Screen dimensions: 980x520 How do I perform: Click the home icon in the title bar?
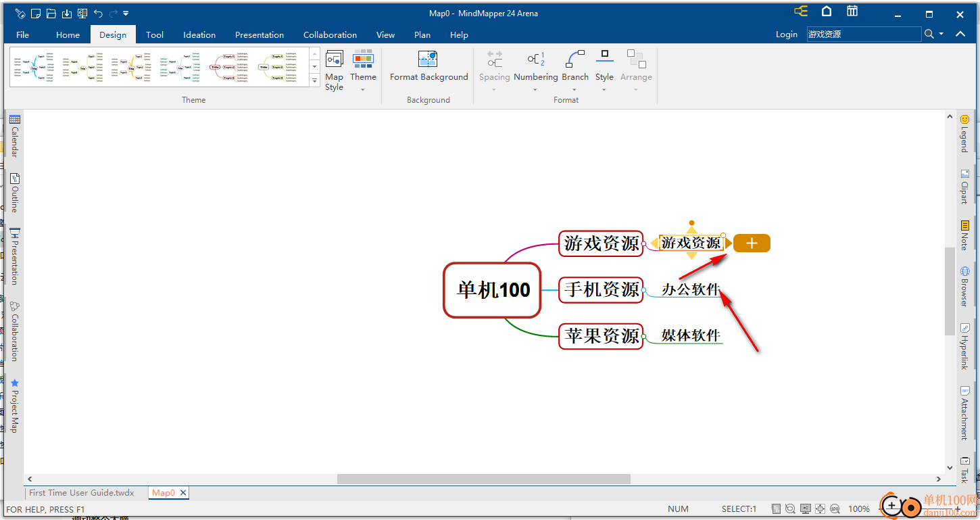click(x=827, y=11)
